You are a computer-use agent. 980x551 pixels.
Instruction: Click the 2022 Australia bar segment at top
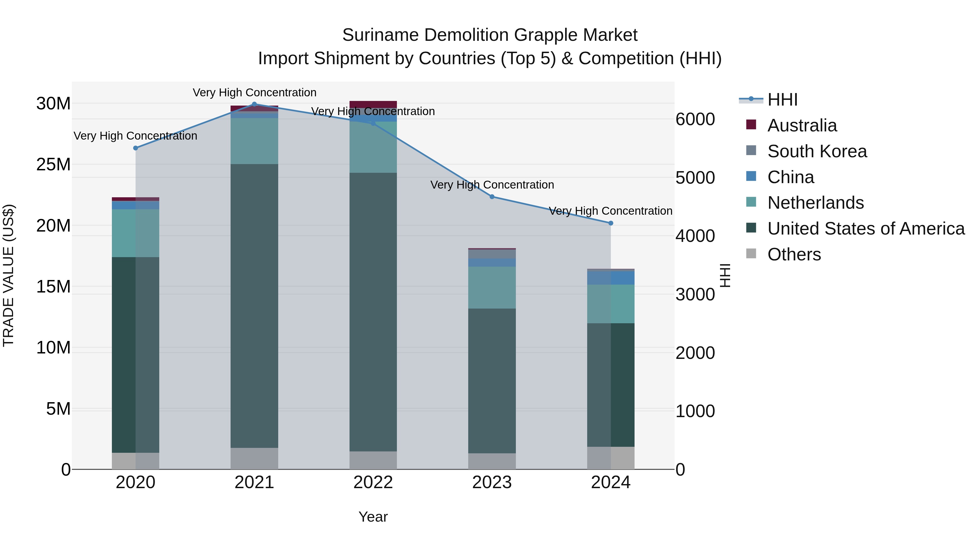373,104
